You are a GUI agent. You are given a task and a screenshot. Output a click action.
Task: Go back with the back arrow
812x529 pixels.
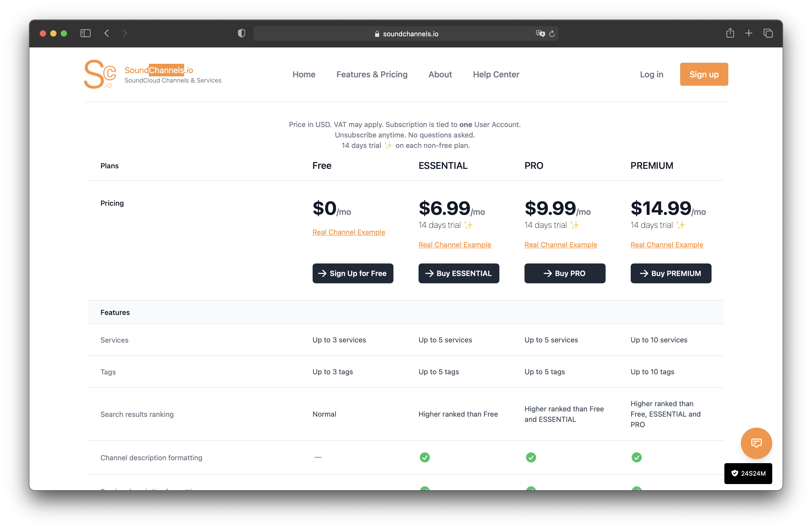pos(106,33)
